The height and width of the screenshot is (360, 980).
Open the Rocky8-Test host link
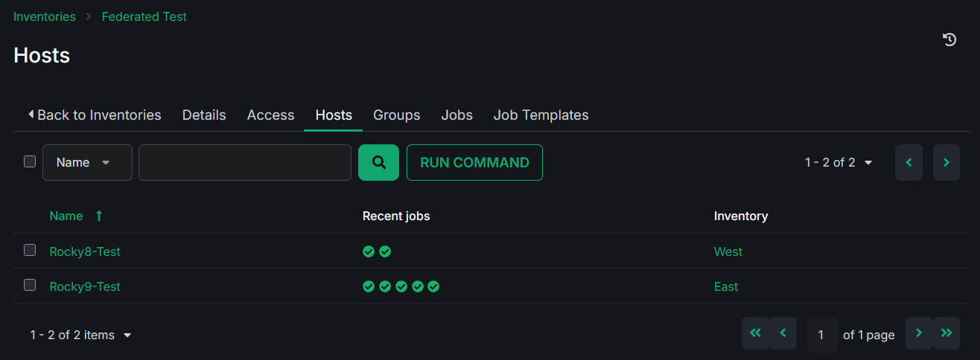coord(85,251)
